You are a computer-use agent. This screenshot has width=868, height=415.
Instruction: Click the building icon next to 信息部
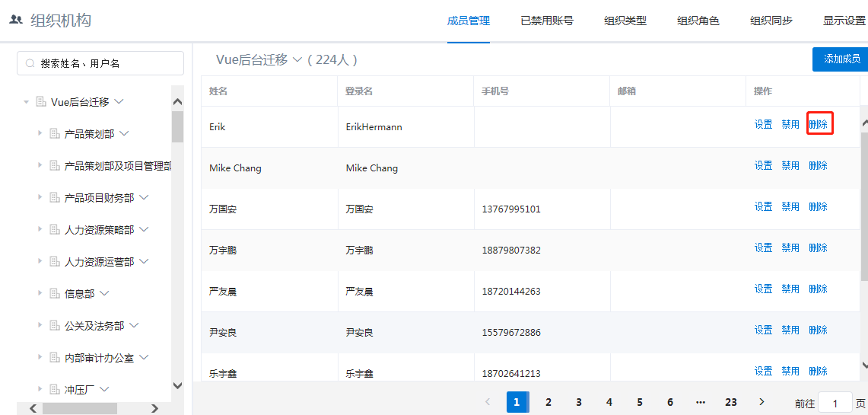tap(54, 293)
